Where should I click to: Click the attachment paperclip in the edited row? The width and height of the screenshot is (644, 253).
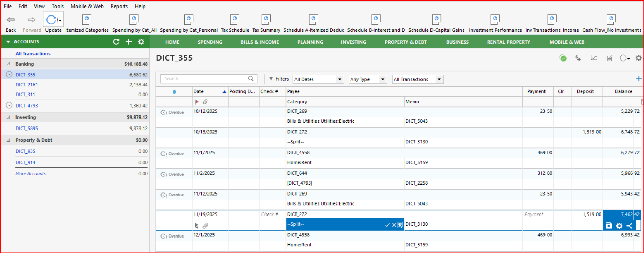point(205,225)
